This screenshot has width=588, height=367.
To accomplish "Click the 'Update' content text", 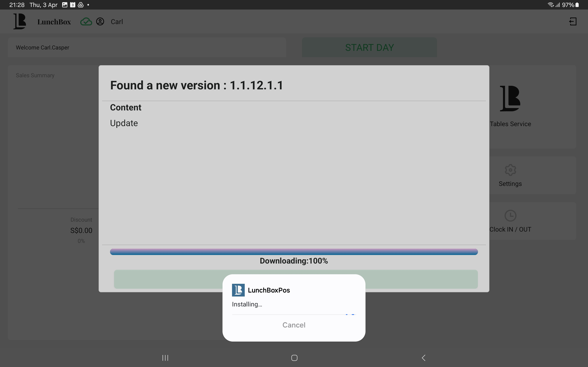I will pyautogui.click(x=124, y=123).
